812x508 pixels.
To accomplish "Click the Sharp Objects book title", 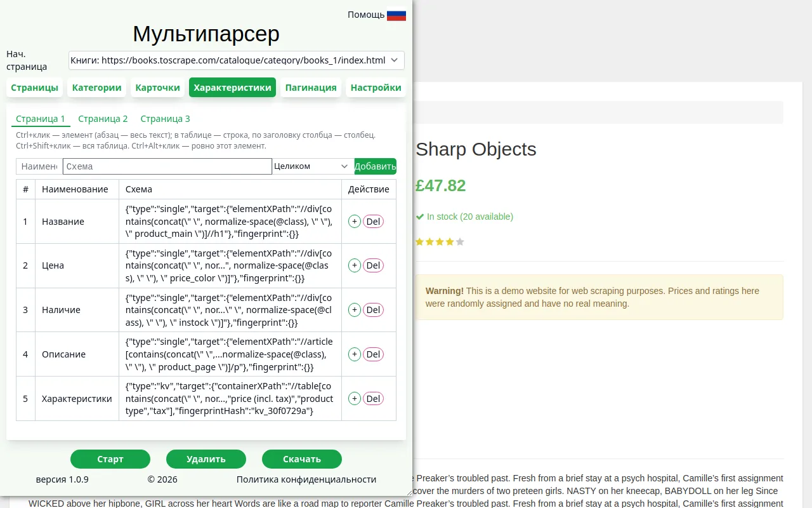I will [x=476, y=149].
